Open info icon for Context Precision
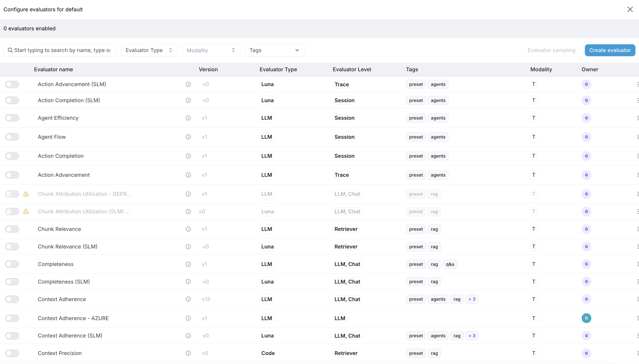639x364 pixels. coord(188,353)
